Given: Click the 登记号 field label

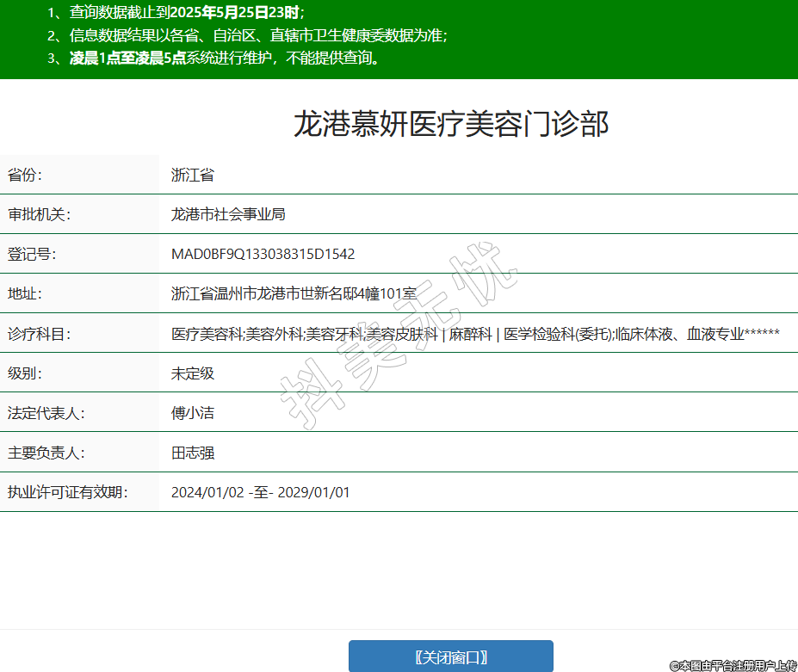Looking at the screenshot, I should click(x=31, y=255).
